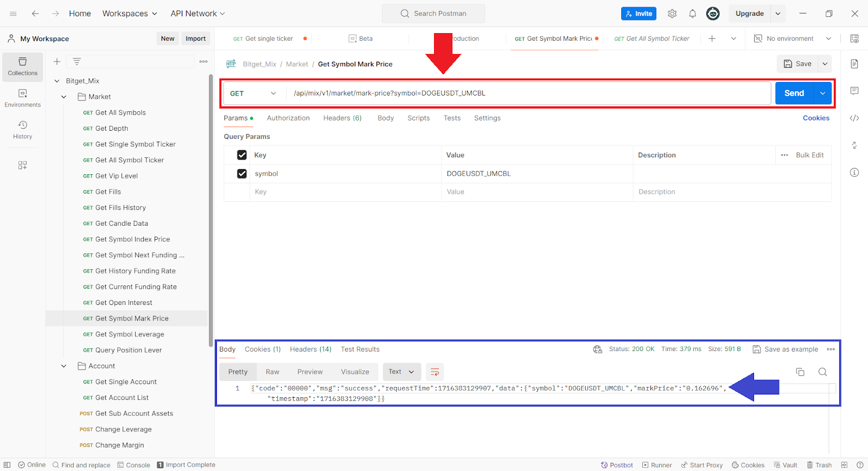Open the API Network dropdown

(198, 14)
